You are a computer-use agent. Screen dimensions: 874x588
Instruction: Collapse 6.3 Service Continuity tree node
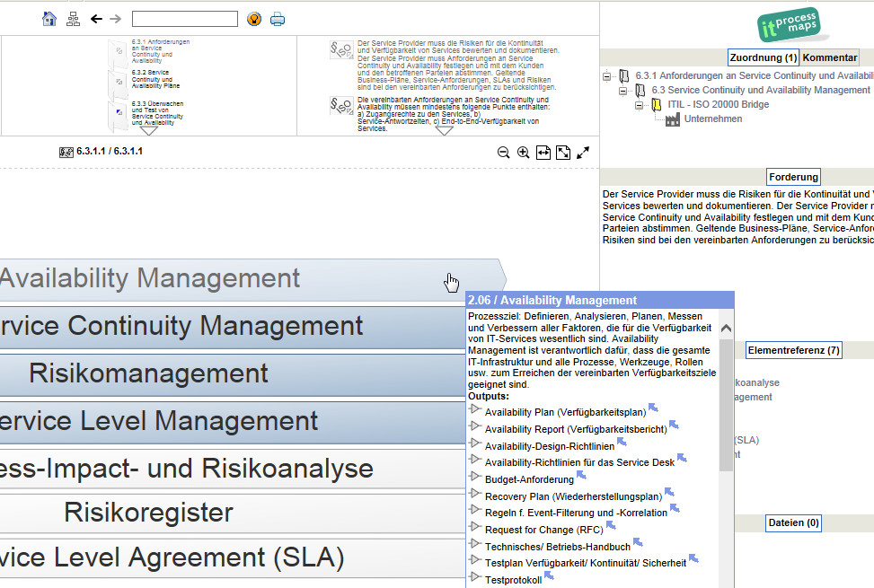(x=624, y=91)
